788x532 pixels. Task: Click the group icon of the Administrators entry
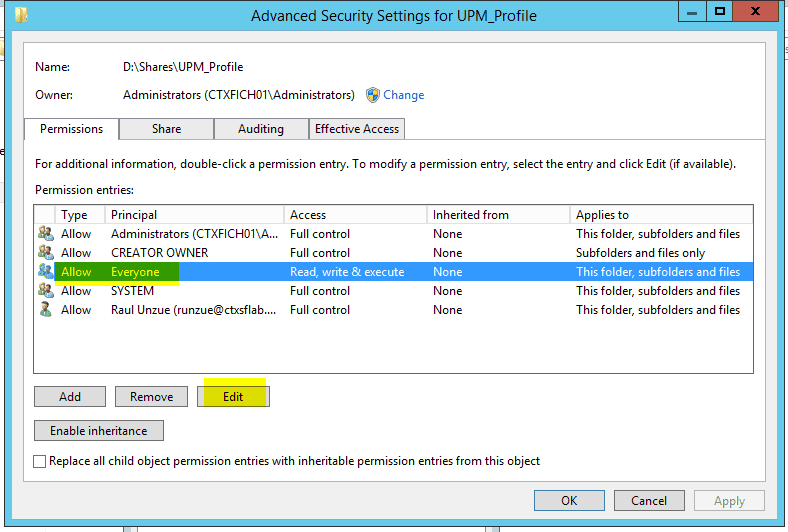pos(46,234)
